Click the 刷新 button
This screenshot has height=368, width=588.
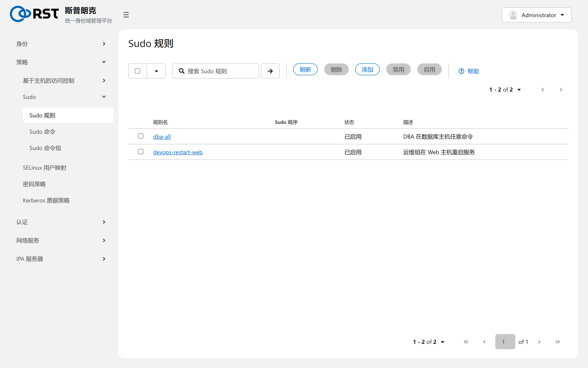pos(305,70)
